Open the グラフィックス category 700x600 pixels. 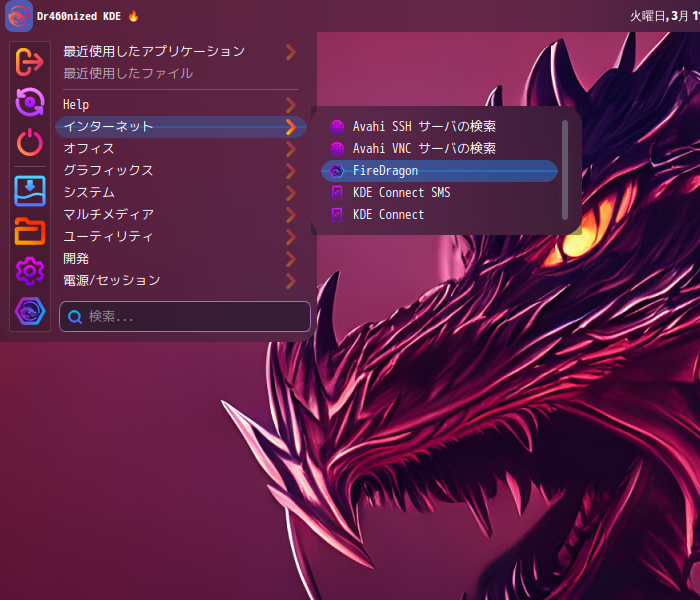click(180, 171)
